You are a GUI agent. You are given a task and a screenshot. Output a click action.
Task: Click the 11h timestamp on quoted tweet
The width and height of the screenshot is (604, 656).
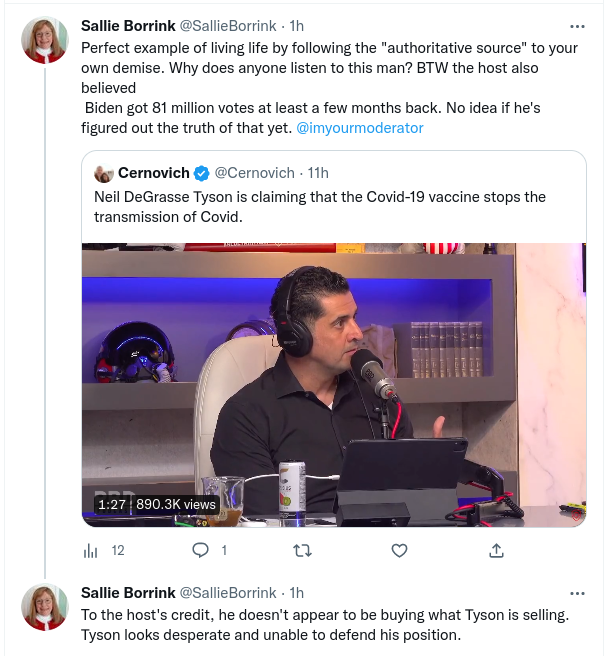click(318, 173)
